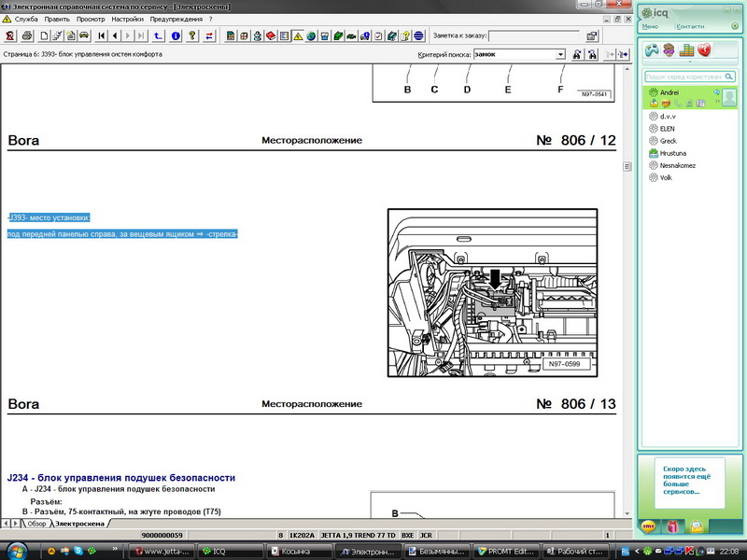Click the red-blue swap arrows icon
The image size is (747, 560).
point(209,35)
